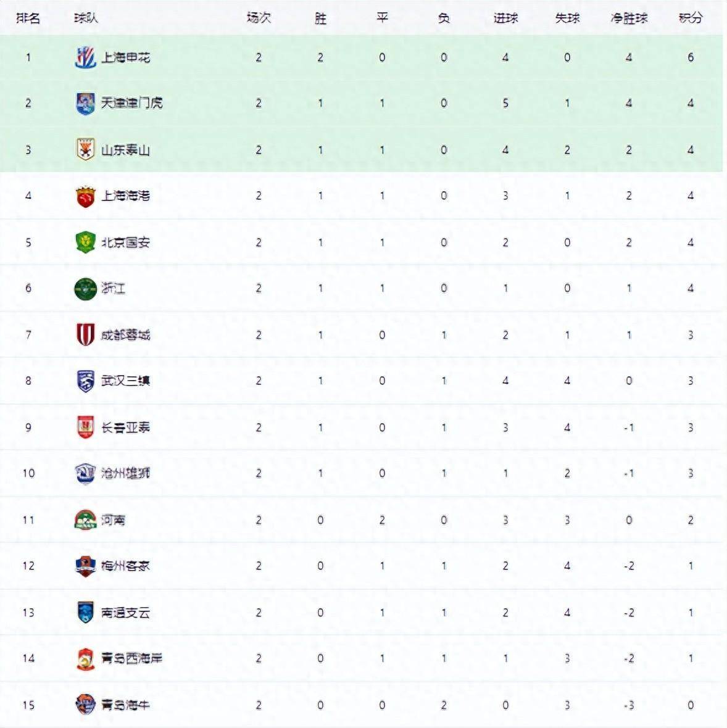The height and width of the screenshot is (728, 727).
Task: Click the 浙江 round green emblem
Action: [x=85, y=288]
